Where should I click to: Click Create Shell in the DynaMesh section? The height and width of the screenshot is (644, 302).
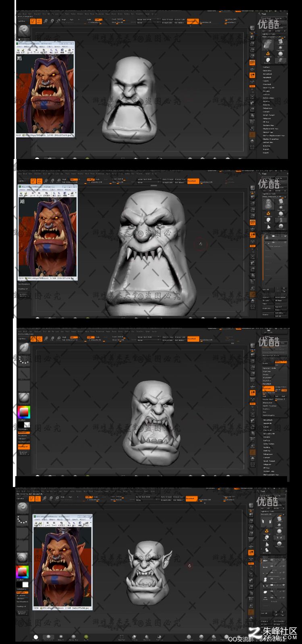click(x=268, y=399)
